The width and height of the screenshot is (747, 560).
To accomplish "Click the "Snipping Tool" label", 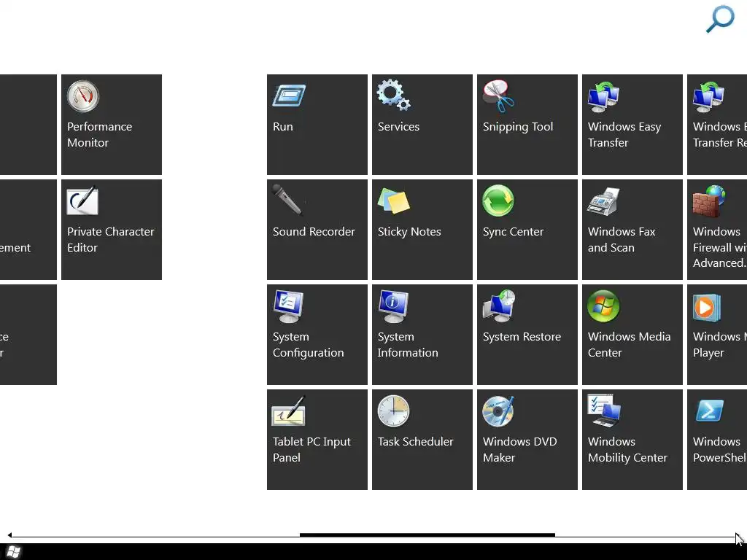I will point(518,127).
